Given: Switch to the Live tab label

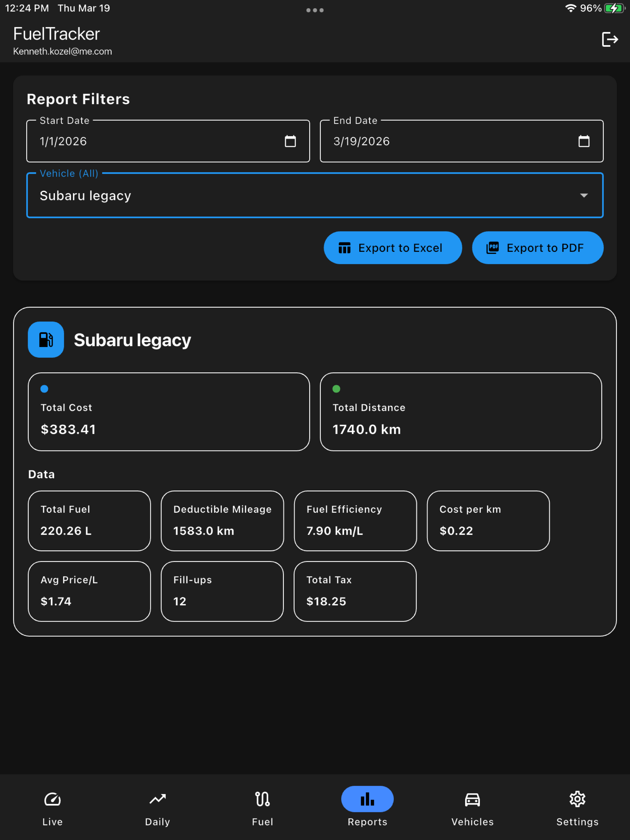Looking at the screenshot, I should pos(52,822).
